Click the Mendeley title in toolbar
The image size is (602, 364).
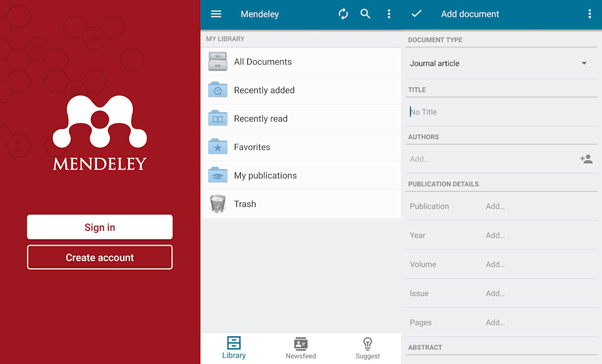click(260, 14)
